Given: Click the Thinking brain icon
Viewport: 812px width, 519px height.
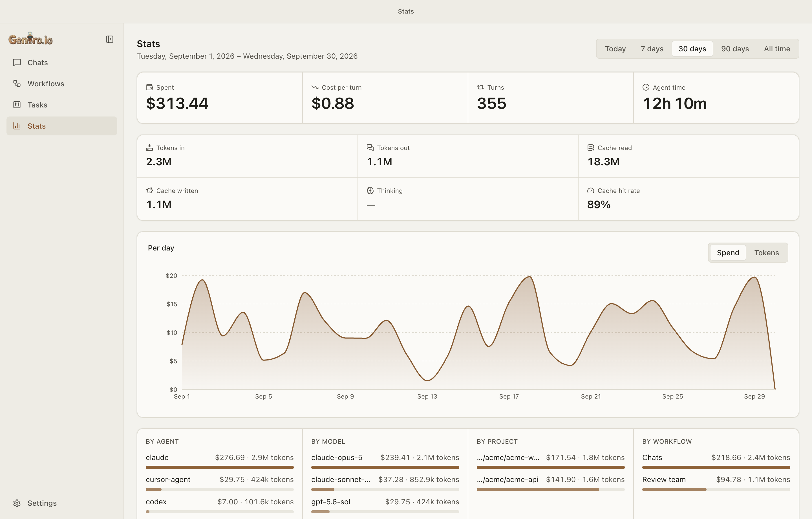Looking at the screenshot, I should (x=370, y=191).
